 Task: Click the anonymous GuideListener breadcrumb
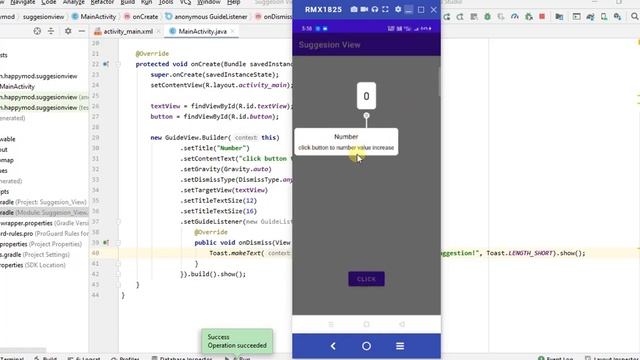(x=206, y=17)
